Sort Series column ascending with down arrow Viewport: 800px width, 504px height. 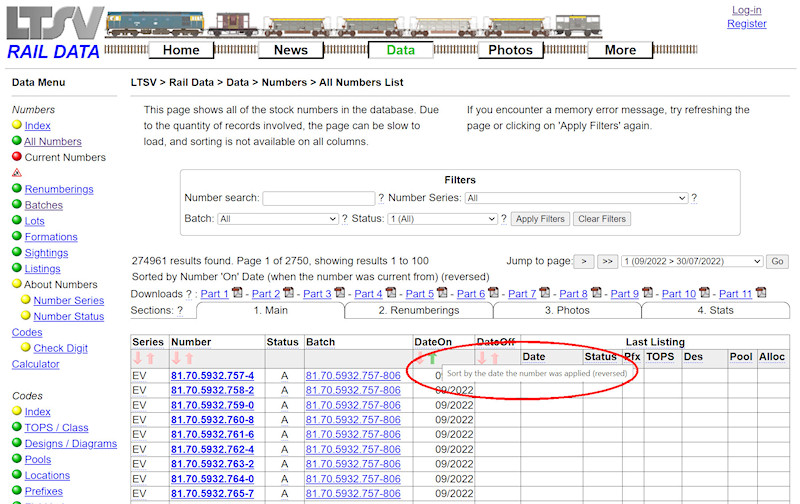point(138,358)
